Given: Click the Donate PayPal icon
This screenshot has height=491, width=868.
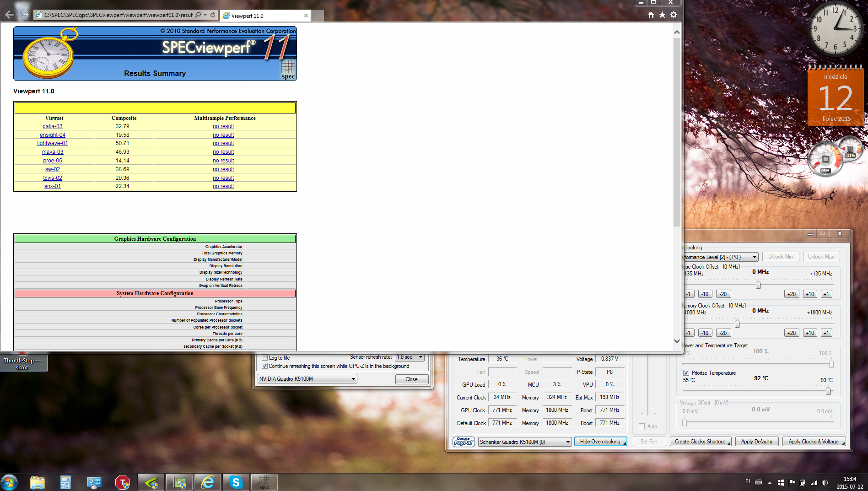Looking at the screenshot, I should coord(464,442).
